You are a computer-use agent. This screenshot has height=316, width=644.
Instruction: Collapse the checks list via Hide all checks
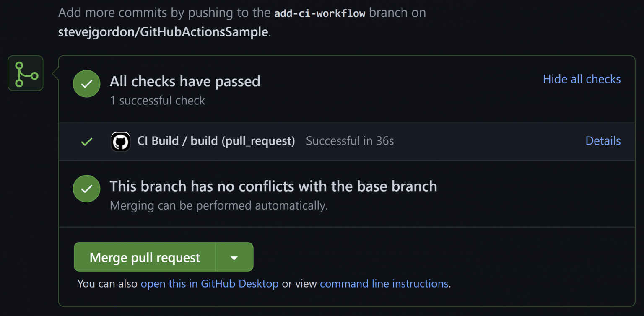[x=582, y=79]
